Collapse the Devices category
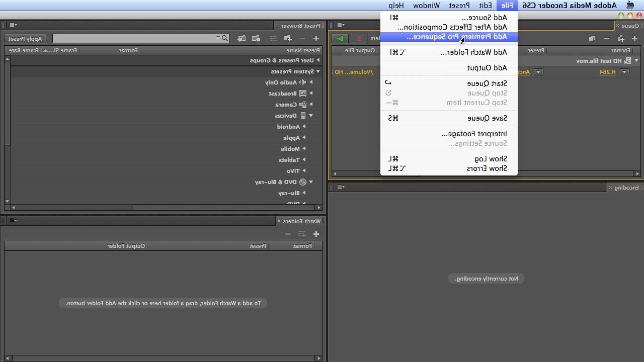Image resolution: width=644 pixels, height=362 pixels. point(311,116)
